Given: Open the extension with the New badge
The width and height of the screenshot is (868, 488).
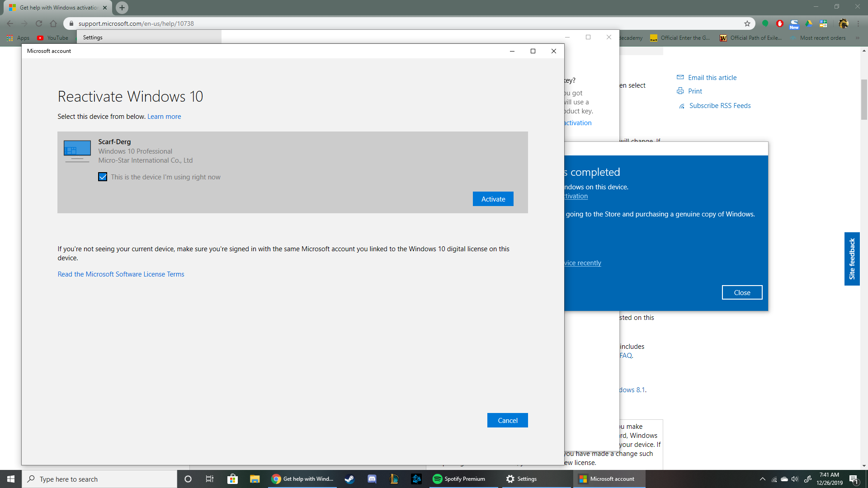Looking at the screenshot, I should (x=794, y=24).
